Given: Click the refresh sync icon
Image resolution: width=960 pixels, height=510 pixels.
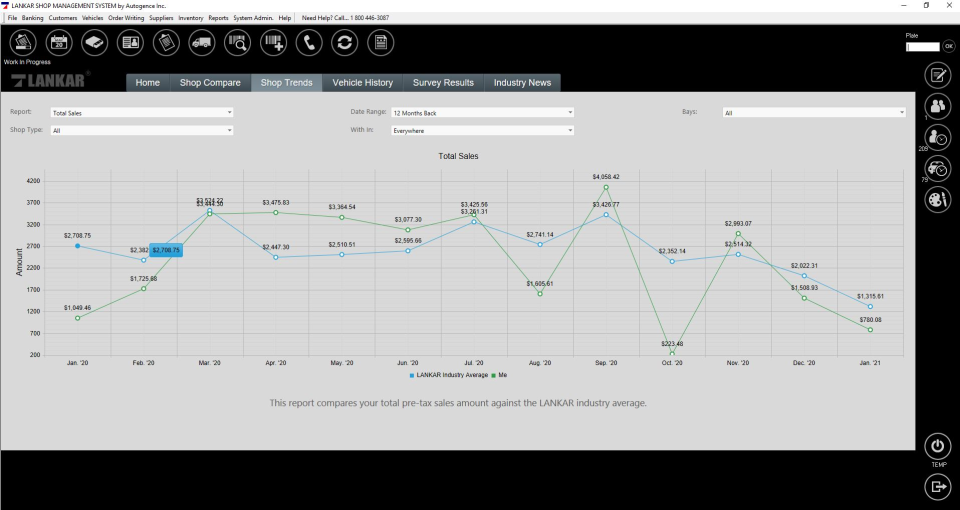Looking at the screenshot, I should coord(345,43).
